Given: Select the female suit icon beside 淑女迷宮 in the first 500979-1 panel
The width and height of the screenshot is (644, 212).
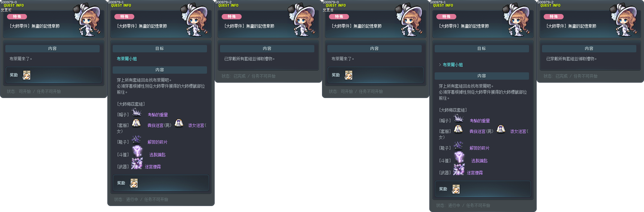Looking at the screenshot, I should tap(179, 123).
